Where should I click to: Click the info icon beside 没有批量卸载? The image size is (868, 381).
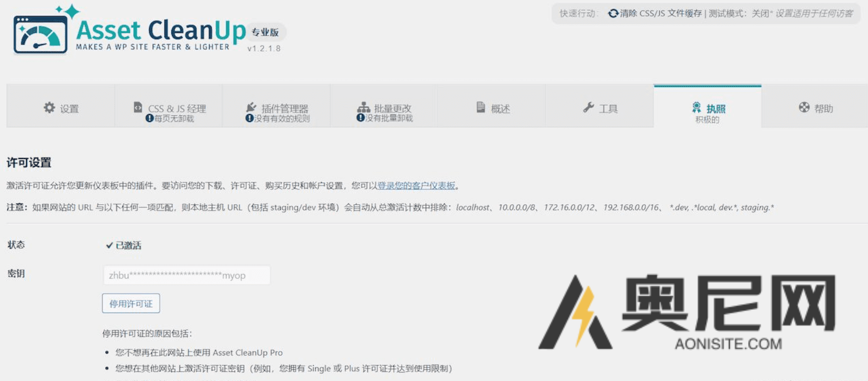tap(360, 118)
